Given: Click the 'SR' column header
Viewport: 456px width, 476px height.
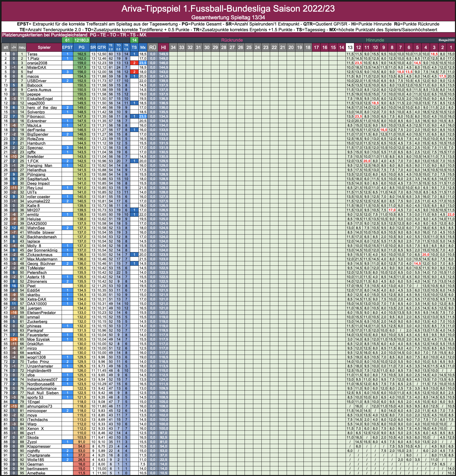Looking at the screenshot, I should click(x=93, y=47).
